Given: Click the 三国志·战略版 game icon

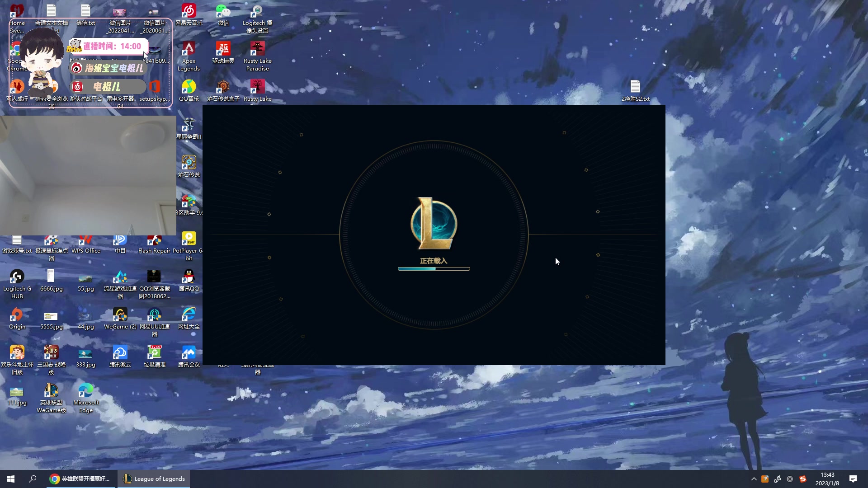Looking at the screenshot, I should 52,360.
